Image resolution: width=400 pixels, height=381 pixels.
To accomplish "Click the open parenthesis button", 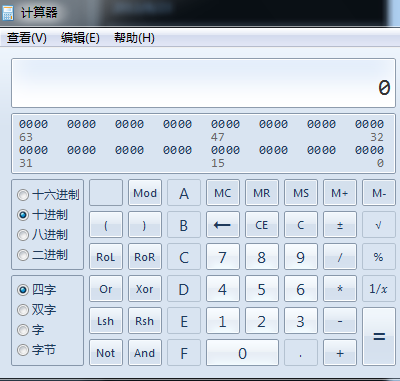I will (106, 225).
